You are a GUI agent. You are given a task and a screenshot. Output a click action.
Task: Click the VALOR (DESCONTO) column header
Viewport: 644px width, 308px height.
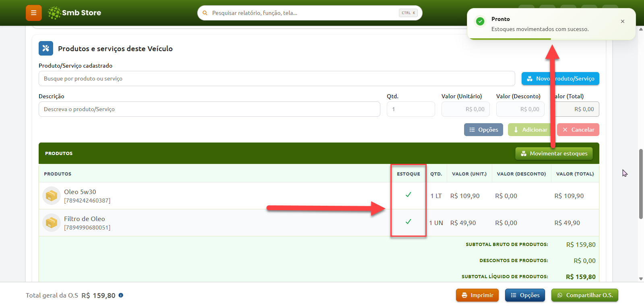521,174
